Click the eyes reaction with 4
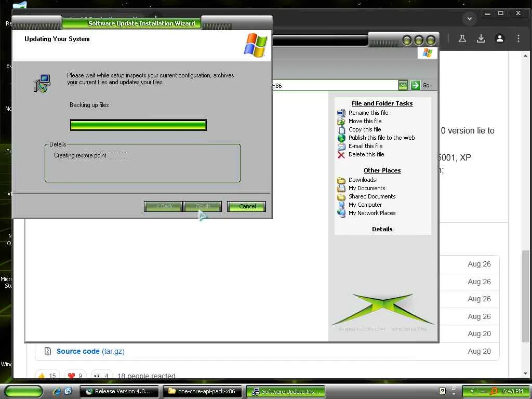This screenshot has height=399, width=532. [101, 376]
